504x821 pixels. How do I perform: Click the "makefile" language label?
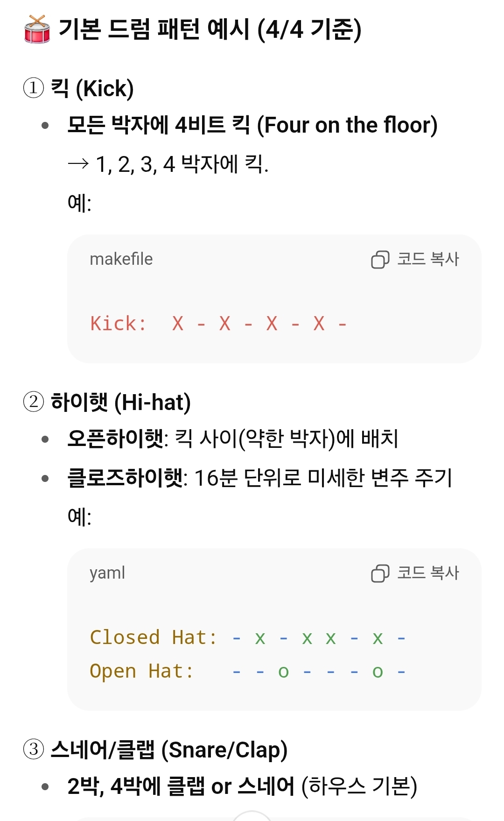121,259
